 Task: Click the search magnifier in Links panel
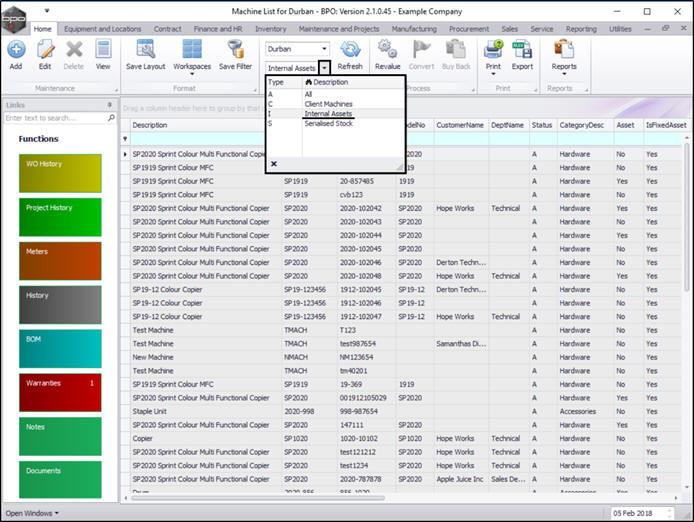pos(111,118)
